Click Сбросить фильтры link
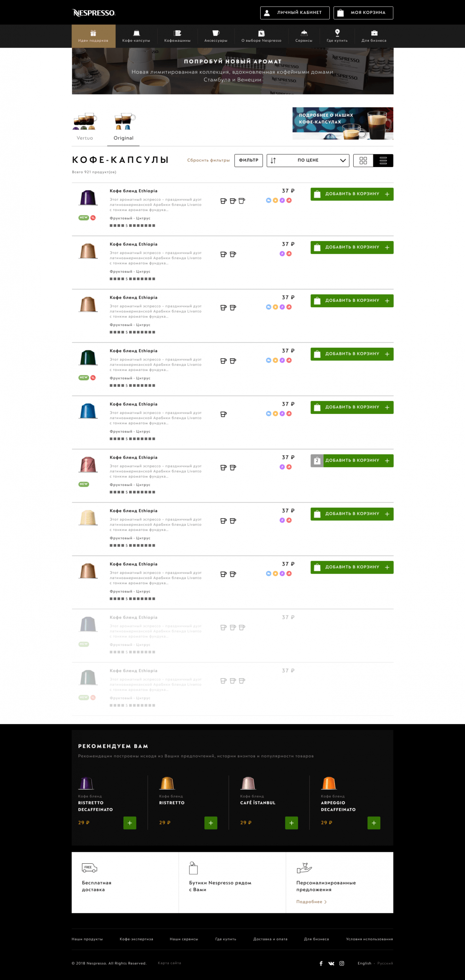Image resolution: width=465 pixels, height=980 pixels. coord(208,160)
